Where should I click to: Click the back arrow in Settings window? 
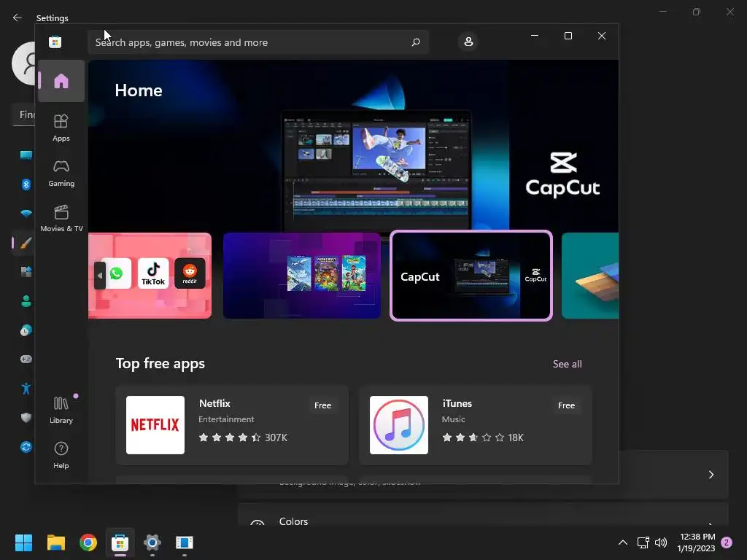click(18, 17)
